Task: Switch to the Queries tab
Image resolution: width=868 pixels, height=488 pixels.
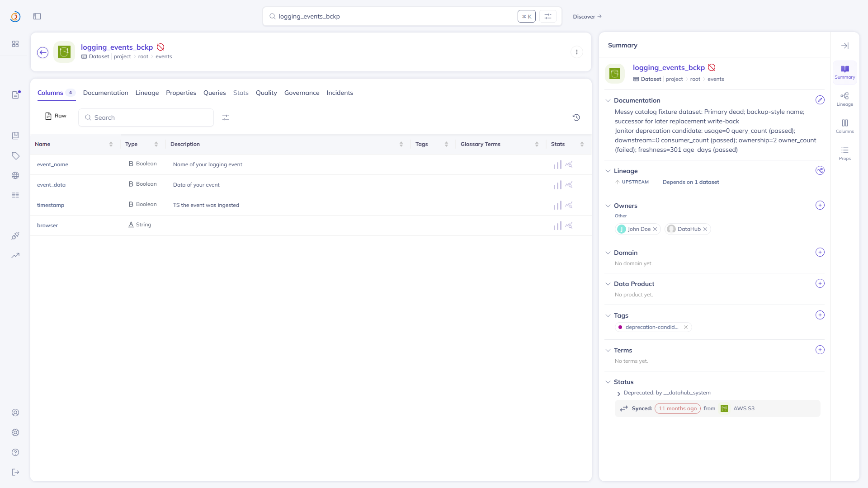Action: click(x=214, y=93)
